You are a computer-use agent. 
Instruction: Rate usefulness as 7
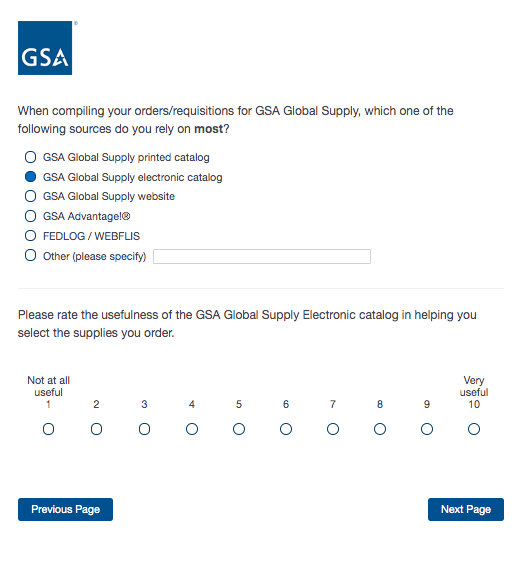(x=333, y=429)
